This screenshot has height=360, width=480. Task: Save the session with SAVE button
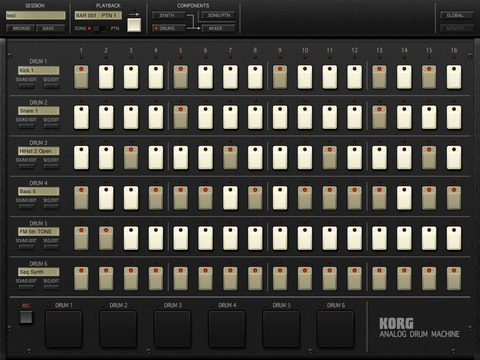51,28
